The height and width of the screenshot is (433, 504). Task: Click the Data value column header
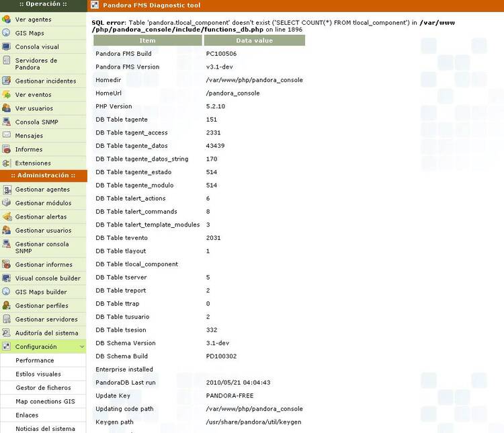pos(254,40)
